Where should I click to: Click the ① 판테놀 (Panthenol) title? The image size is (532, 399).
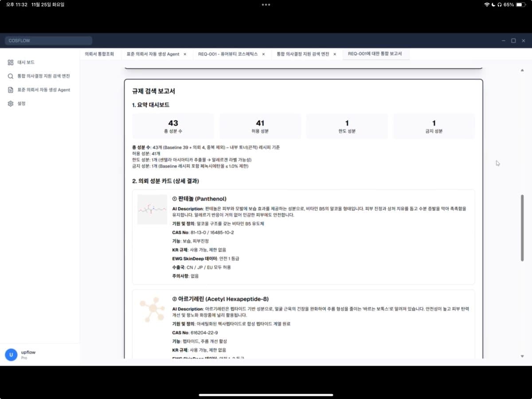pyautogui.click(x=199, y=199)
